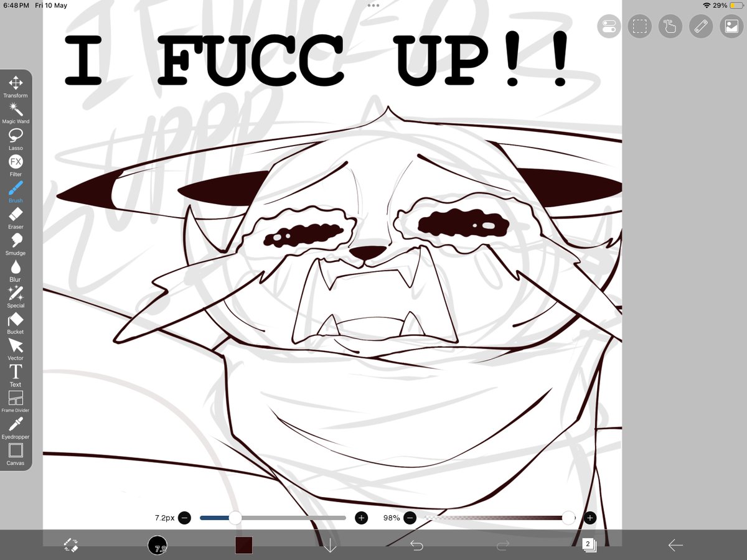Open brush settings circular thumbnail

point(157,546)
